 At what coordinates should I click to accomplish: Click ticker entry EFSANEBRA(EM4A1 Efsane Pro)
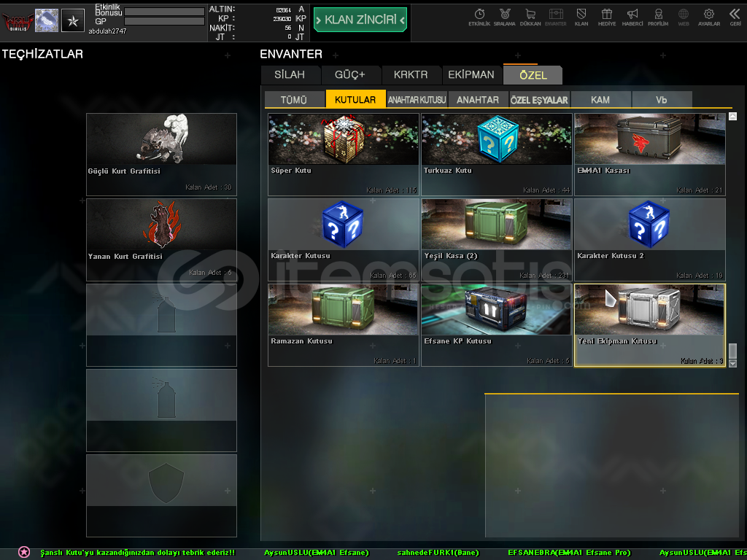(569, 553)
